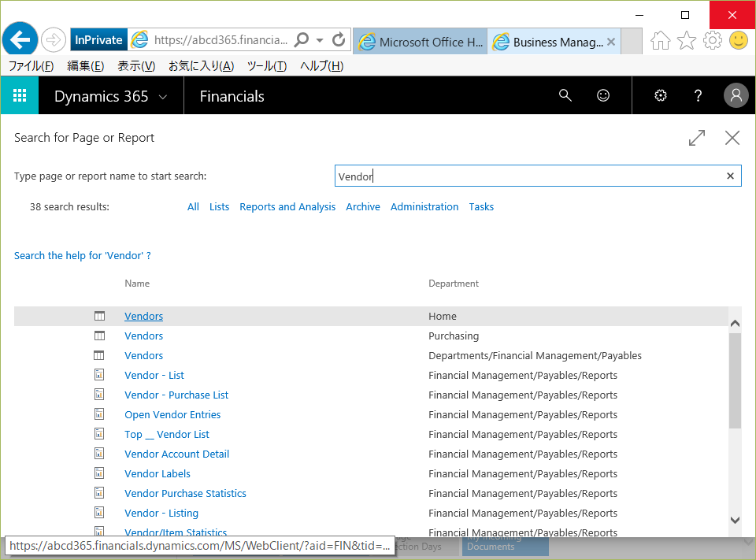This screenshot has height=560, width=756.
Task: Expand the search dialog to full screen
Action: pos(697,138)
